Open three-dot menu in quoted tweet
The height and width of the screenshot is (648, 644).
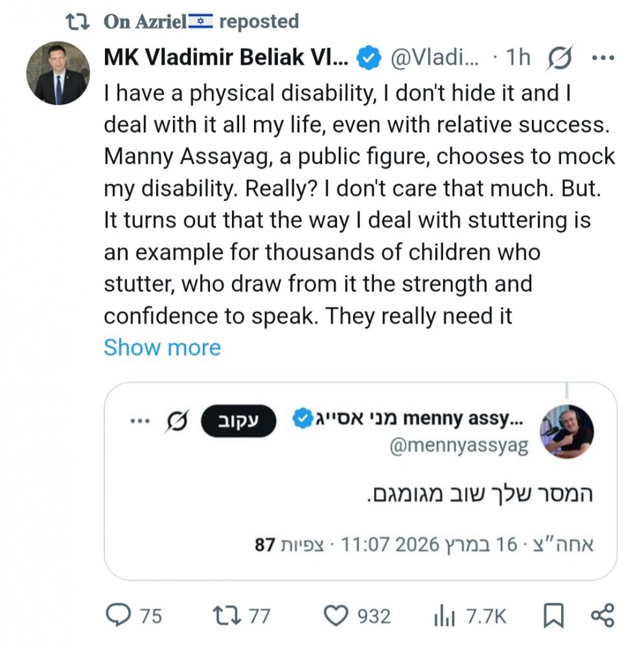pyautogui.click(x=139, y=421)
